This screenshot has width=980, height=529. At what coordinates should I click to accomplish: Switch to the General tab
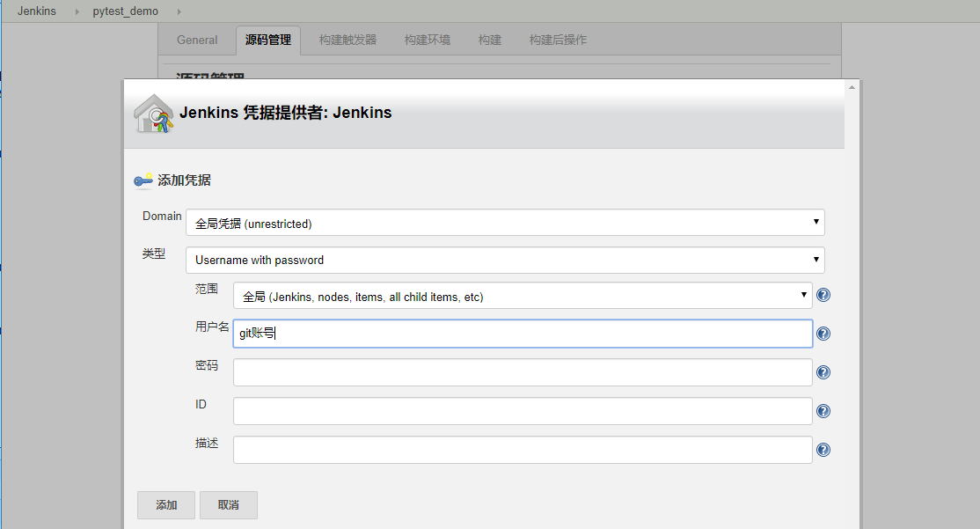197,40
